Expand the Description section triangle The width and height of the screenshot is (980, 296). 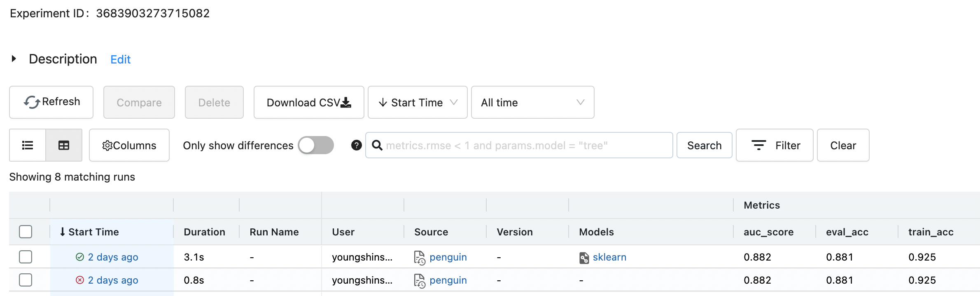(14, 59)
